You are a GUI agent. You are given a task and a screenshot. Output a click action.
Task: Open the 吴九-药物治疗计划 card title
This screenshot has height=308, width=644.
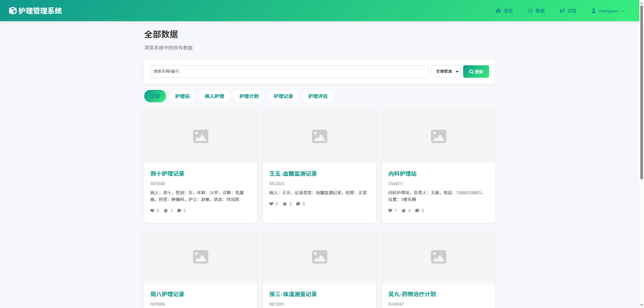(412, 294)
